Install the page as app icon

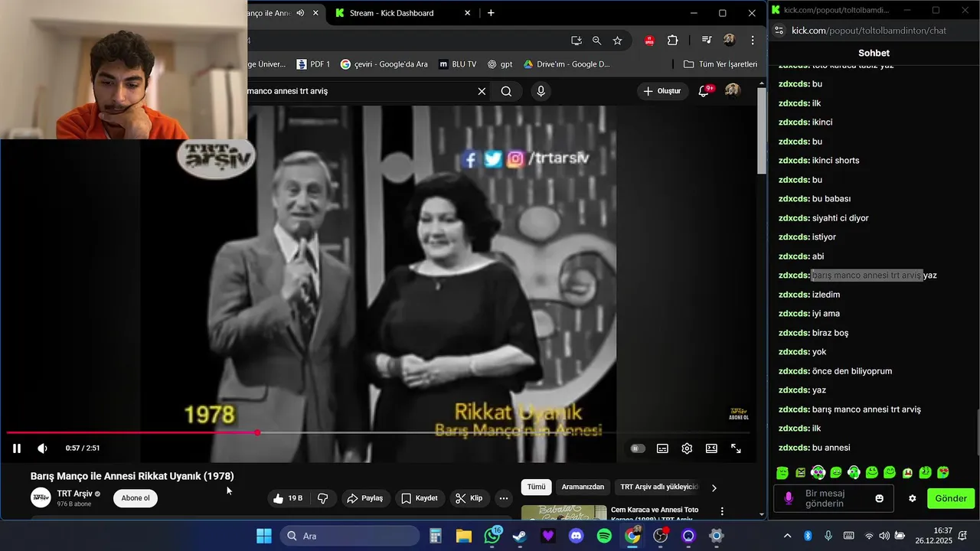[x=577, y=41]
